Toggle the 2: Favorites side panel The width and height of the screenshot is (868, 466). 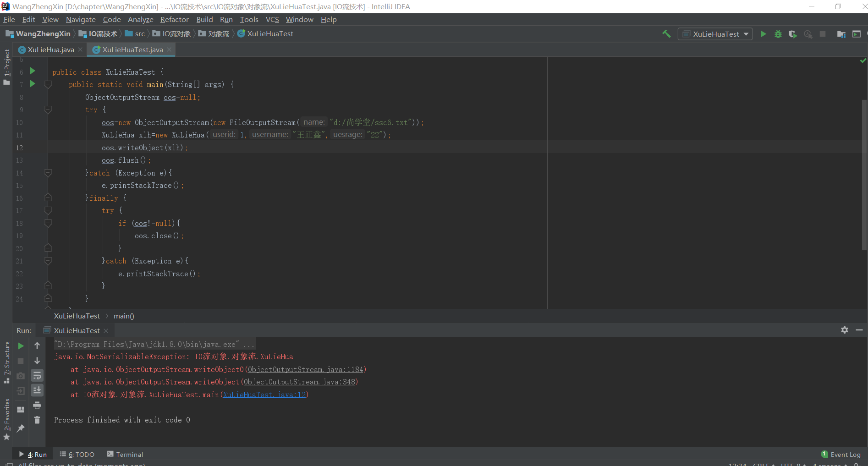pos(6,419)
